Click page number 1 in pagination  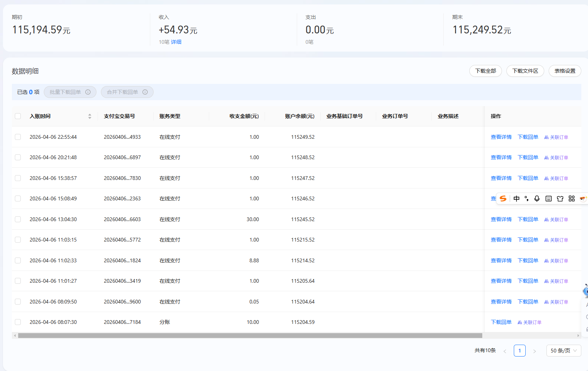(519, 351)
